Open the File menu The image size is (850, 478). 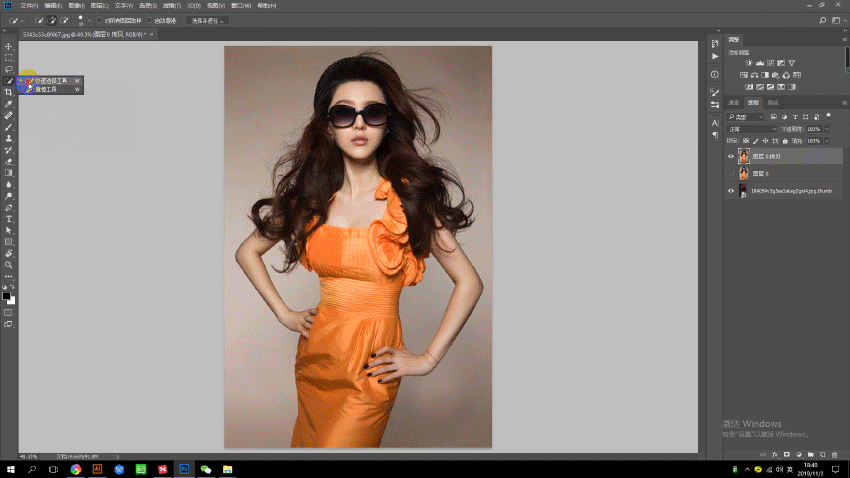[x=29, y=5]
